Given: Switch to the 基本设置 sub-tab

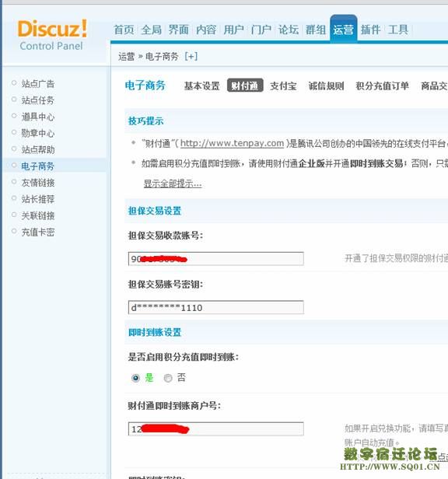Looking at the screenshot, I should 201,86.
